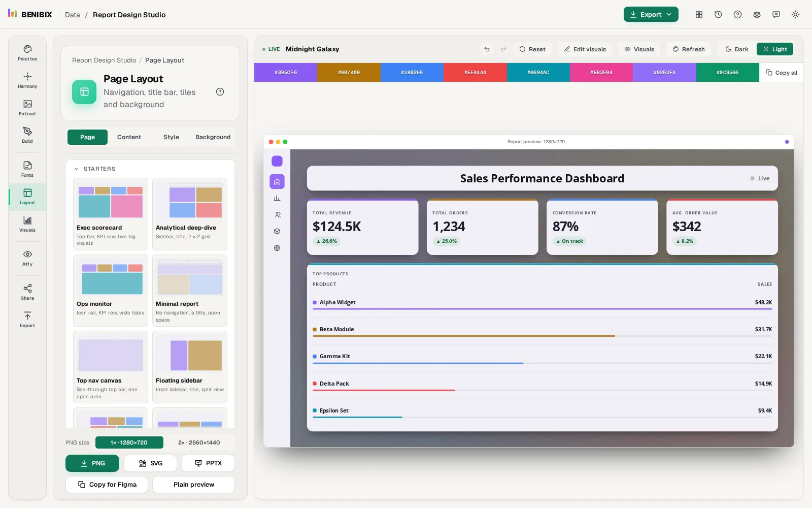Switch to the Background tab
This screenshot has width=812, height=508.
[213, 137]
